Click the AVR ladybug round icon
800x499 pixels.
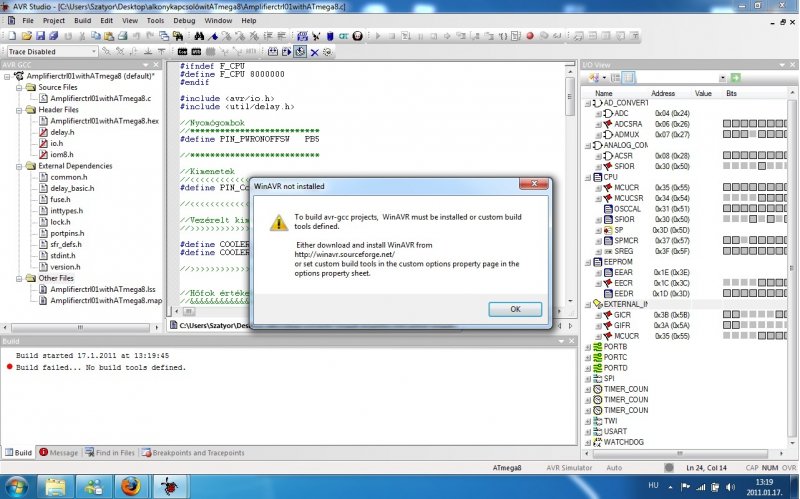[x=358, y=36]
